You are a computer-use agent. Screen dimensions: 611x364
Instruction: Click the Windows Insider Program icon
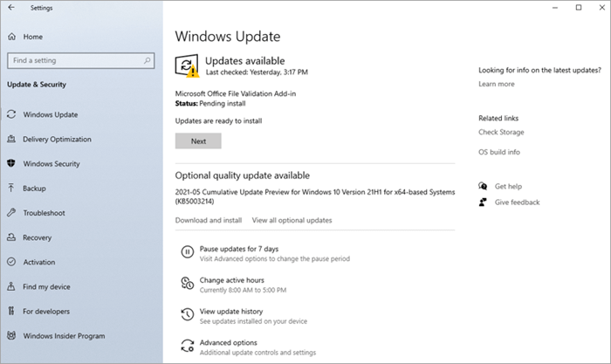11,335
